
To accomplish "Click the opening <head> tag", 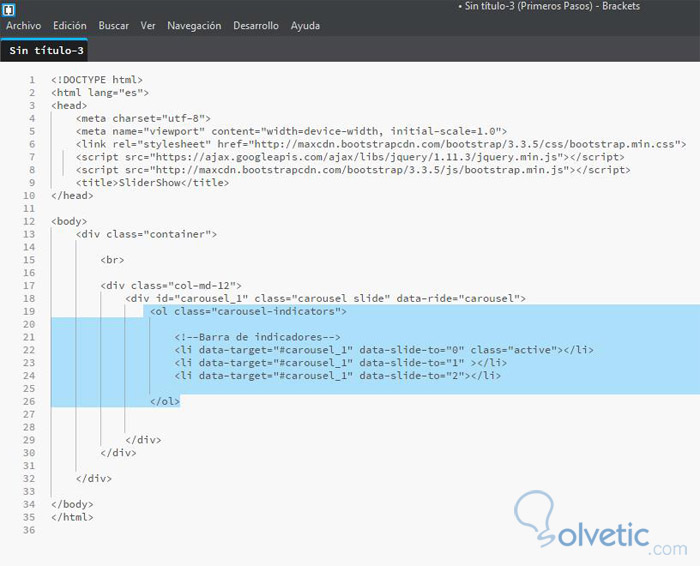I will click(x=69, y=106).
